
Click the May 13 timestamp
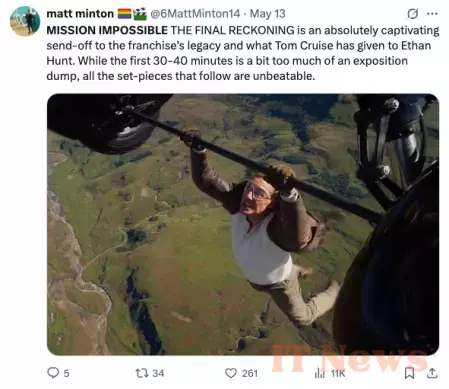click(x=268, y=14)
